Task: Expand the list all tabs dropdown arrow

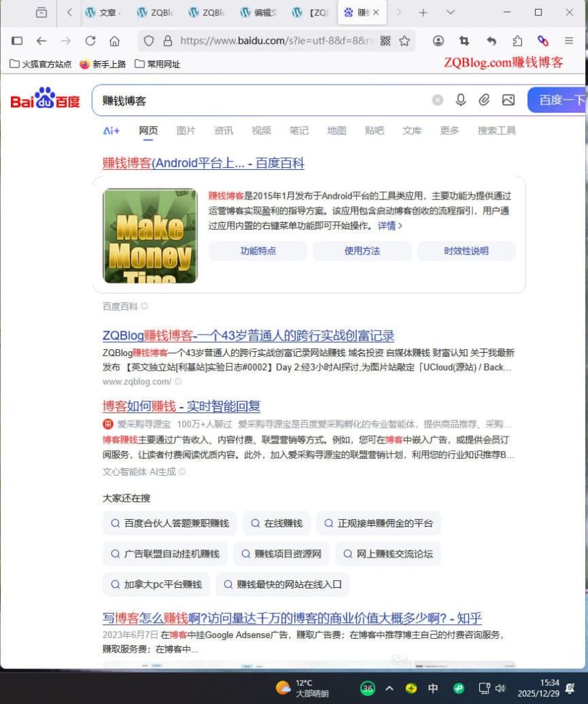Action: point(450,12)
